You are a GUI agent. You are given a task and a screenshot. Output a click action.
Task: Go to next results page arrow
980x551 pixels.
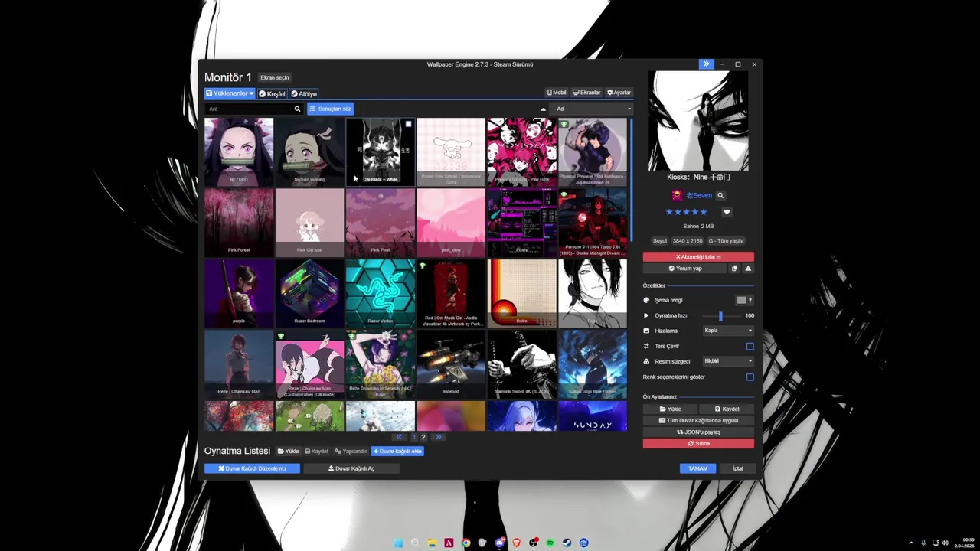tap(439, 437)
